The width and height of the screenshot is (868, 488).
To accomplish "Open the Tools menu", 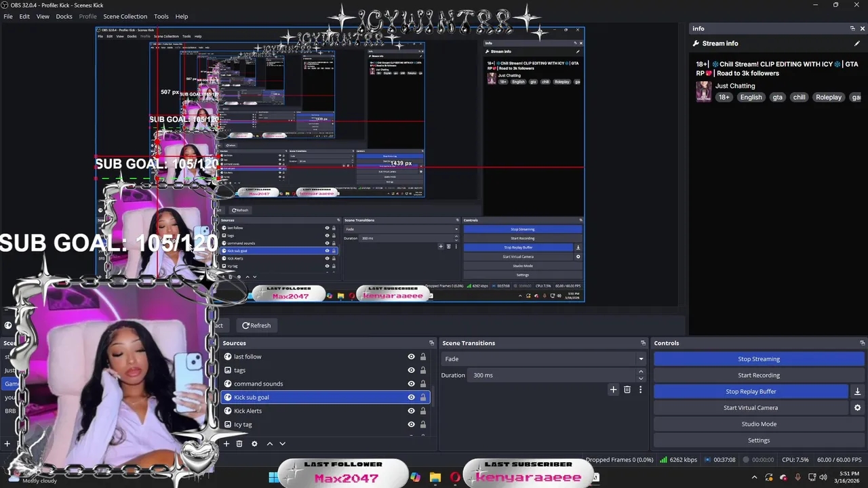I will (161, 16).
